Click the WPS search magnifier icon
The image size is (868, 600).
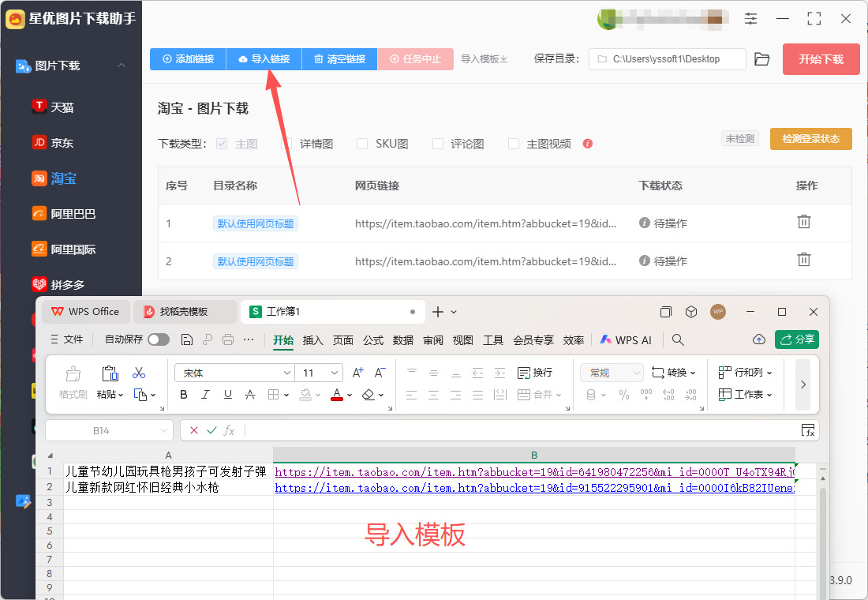tap(678, 339)
